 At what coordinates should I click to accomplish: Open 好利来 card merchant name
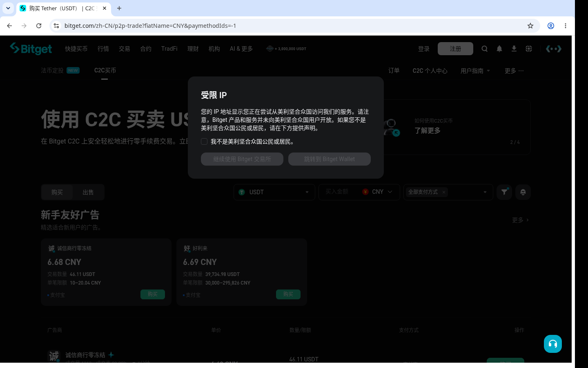tap(200, 248)
